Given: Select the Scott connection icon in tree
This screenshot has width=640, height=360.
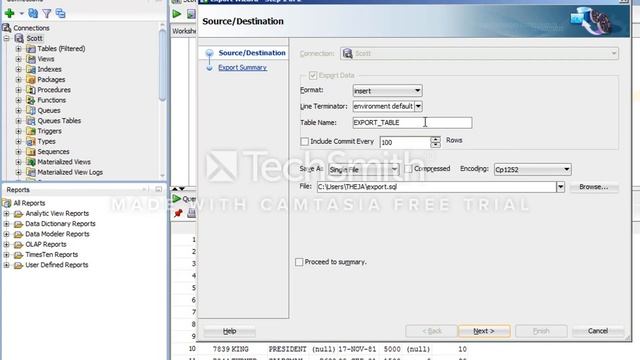Looking at the screenshot, I should (x=19, y=38).
